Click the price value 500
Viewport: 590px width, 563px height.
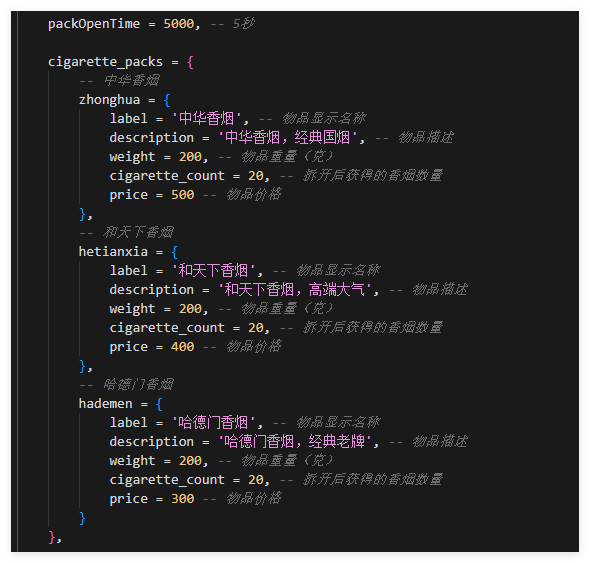tap(182, 195)
